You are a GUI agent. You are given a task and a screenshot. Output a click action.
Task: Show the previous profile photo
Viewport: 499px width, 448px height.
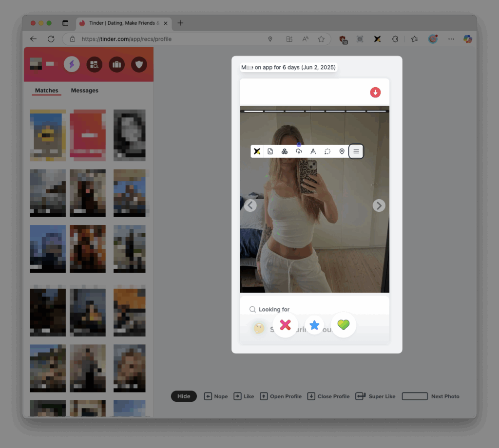click(250, 205)
